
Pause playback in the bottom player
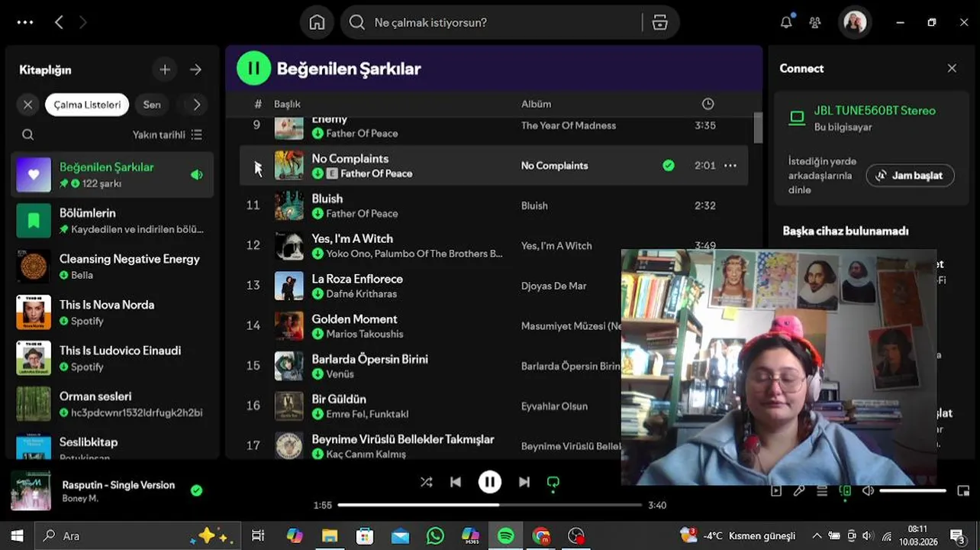pyautogui.click(x=490, y=482)
